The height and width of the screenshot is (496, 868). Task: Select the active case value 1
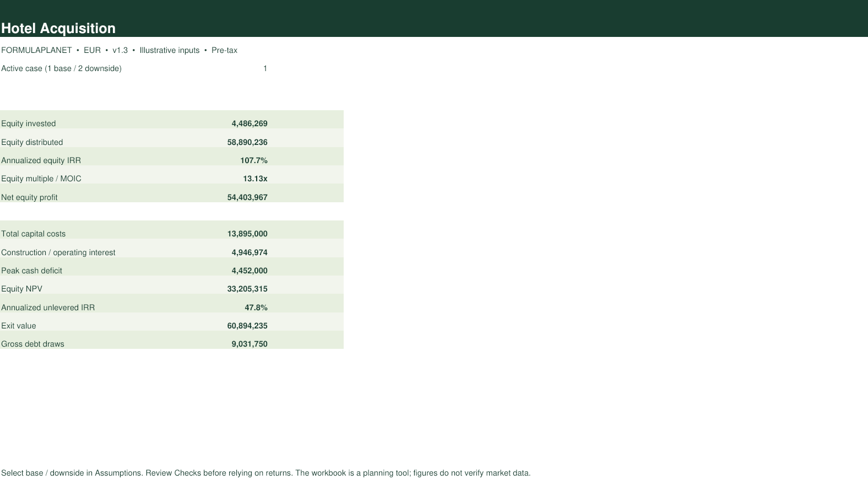point(265,68)
